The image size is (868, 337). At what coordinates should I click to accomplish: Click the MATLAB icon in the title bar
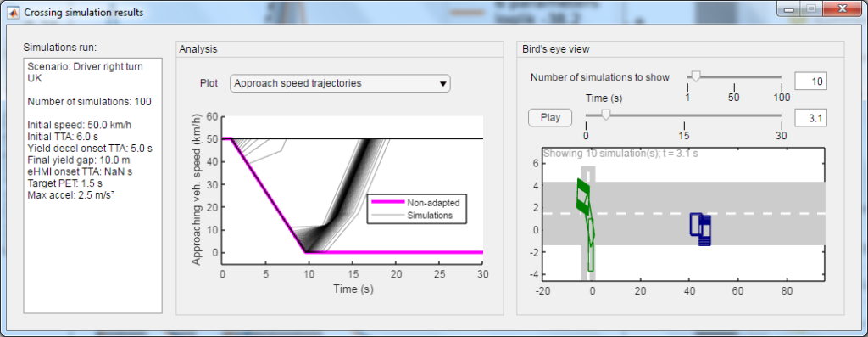click(x=11, y=12)
